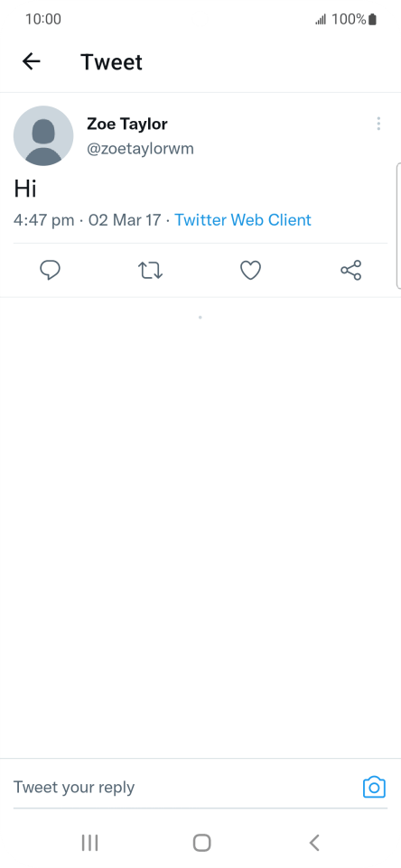Open the three-dot overflow menu on tweet

(x=378, y=124)
